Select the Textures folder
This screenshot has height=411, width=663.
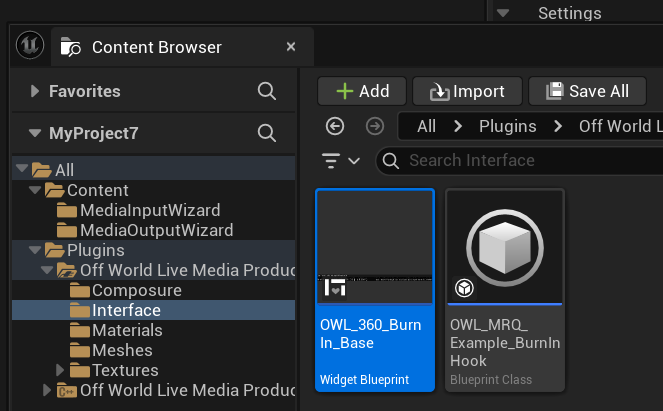tap(114, 370)
